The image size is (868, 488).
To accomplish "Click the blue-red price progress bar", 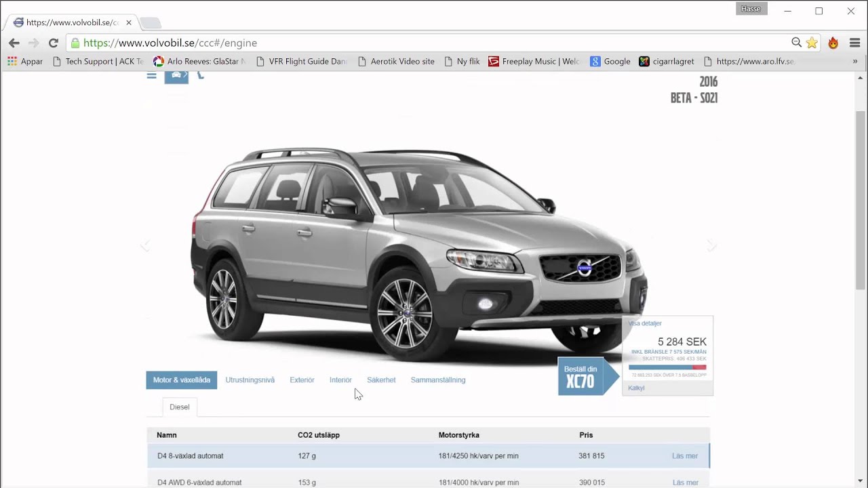I will click(668, 367).
